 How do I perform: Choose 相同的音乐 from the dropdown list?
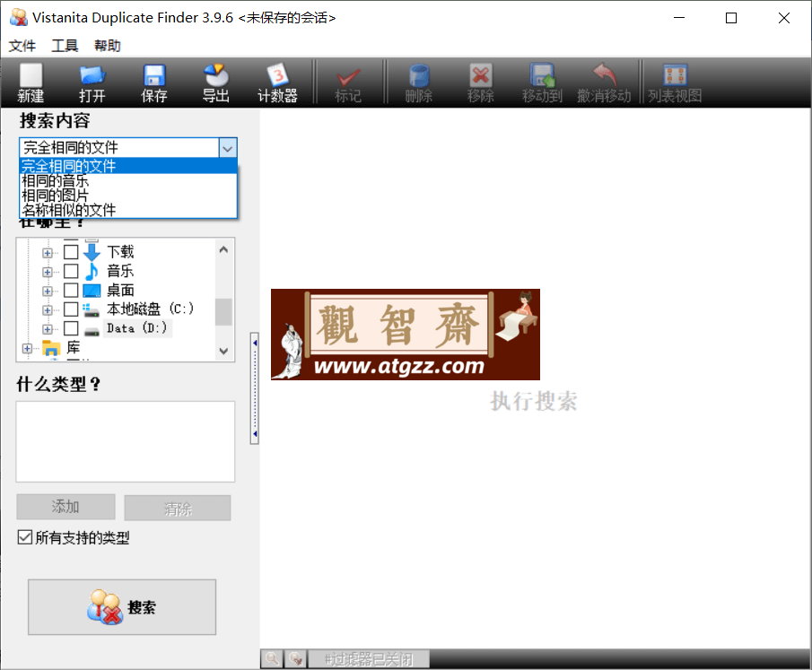tap(128, 180)
